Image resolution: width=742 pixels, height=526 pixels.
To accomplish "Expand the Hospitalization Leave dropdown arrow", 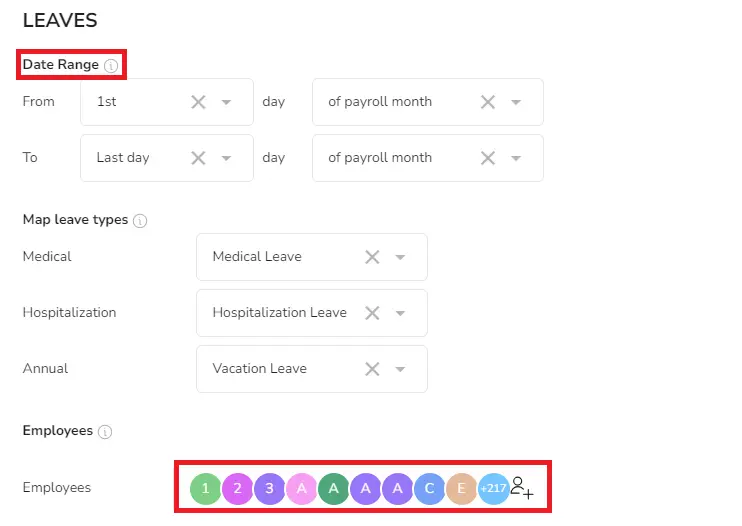I will [400, 313].
